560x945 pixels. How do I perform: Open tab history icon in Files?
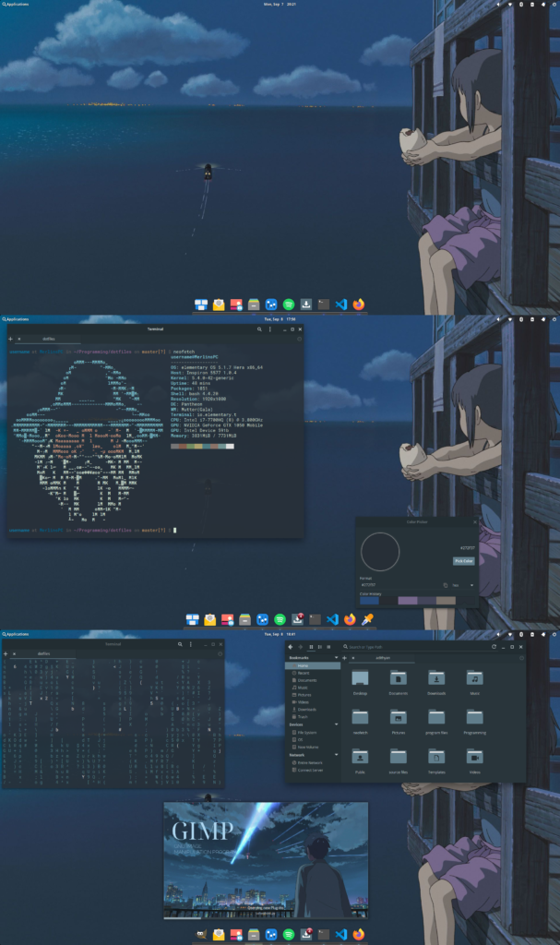[521, 657]
